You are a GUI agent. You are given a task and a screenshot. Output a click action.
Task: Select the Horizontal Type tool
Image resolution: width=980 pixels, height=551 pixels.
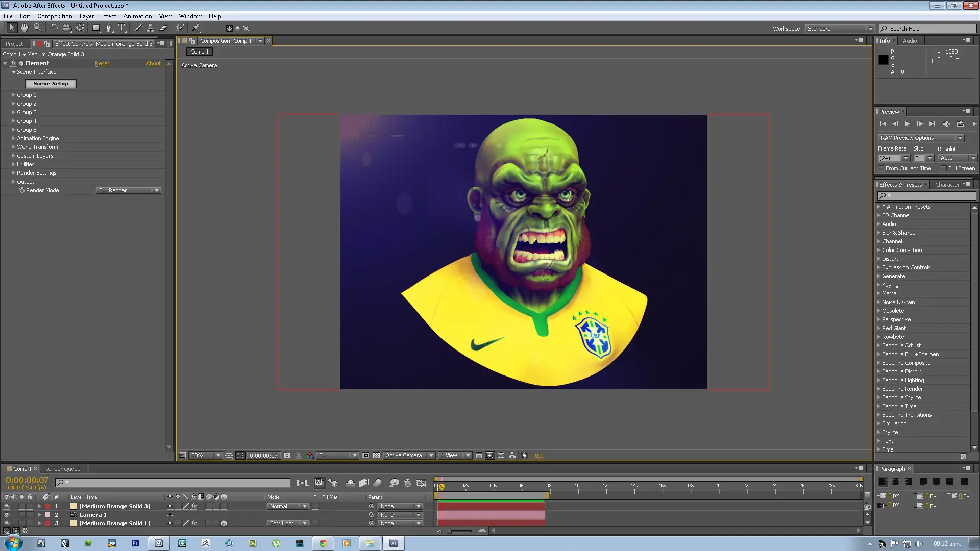coord(122,28)
